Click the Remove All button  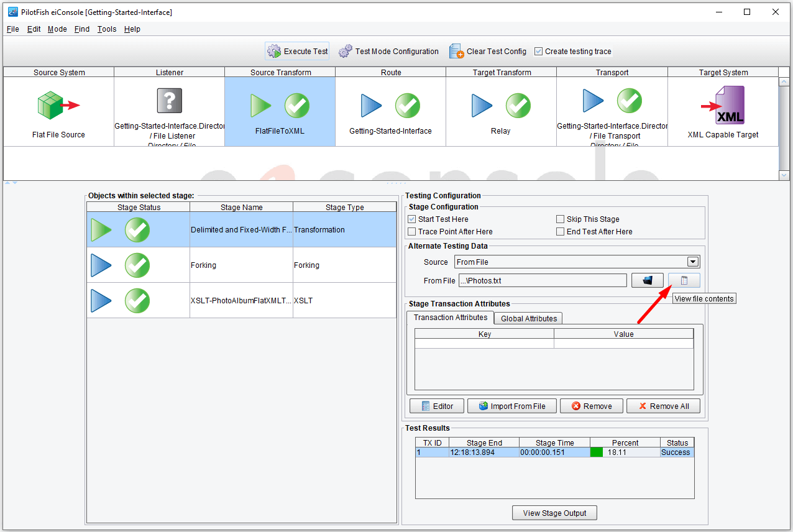pos(663,406)
